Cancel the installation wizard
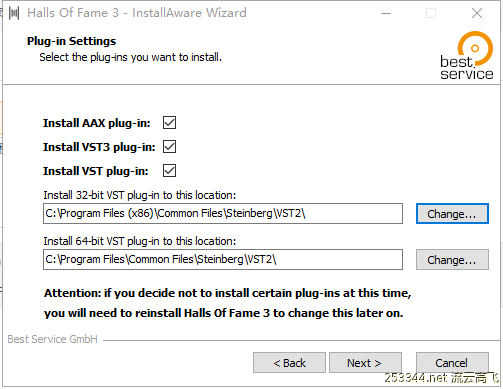This screenshot has height=389, width=503. pyautogui.click(x=452, y=363)
